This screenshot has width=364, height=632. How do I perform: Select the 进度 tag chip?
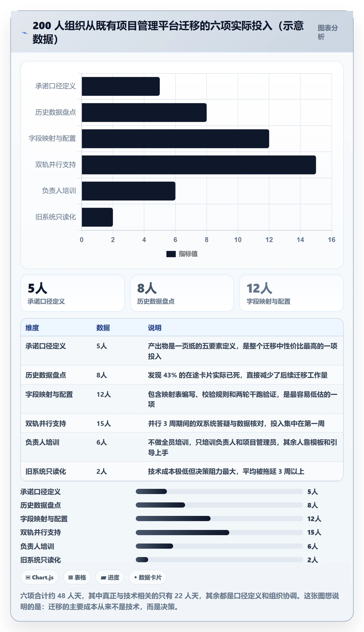pos(110,577)
